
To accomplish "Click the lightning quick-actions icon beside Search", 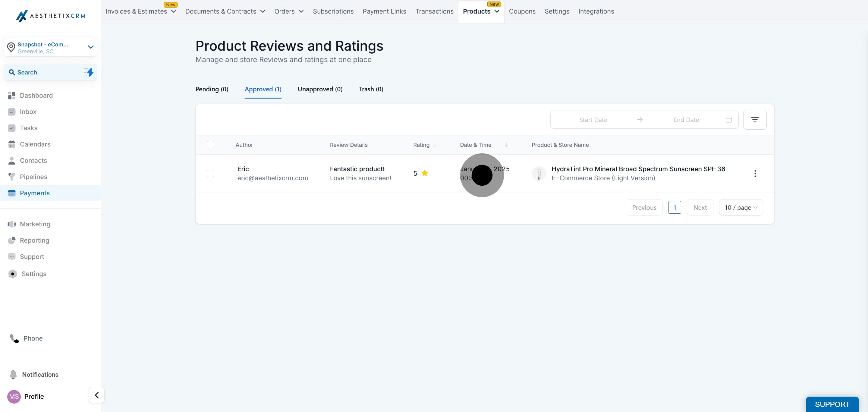I will coord(89,72).
